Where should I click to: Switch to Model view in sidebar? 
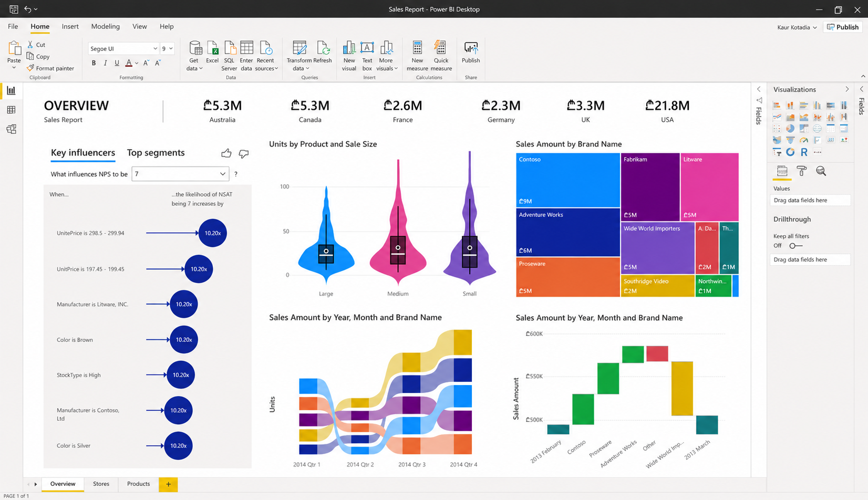point(11,129)
